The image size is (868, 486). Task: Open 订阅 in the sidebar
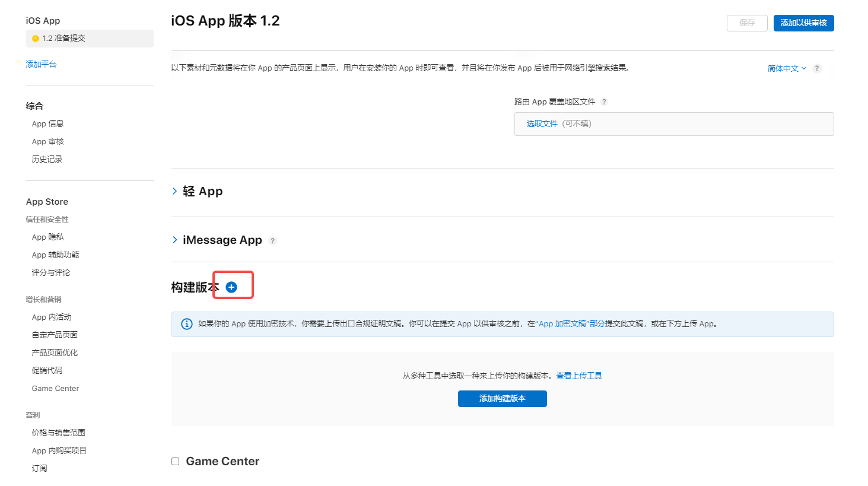[39, 468]
